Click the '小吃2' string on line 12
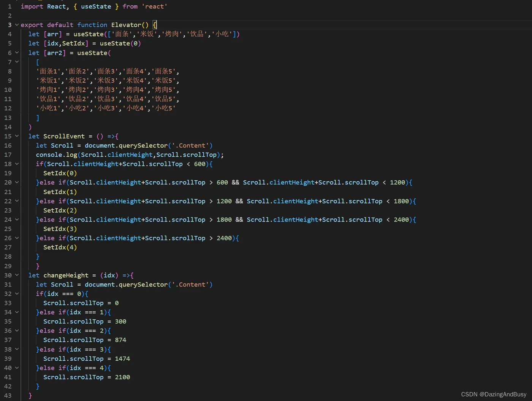Image resolution: width=532 pixels, height=401 pixels. tap(78, 108)
